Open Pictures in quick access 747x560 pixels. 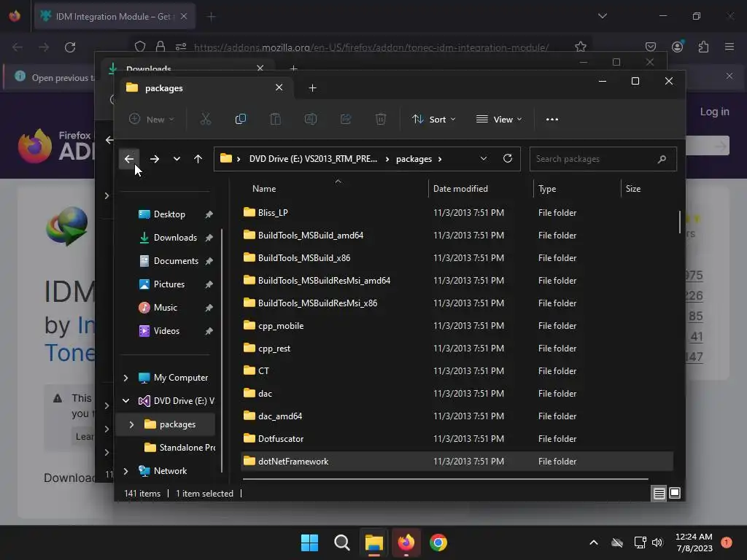point(169,284)
